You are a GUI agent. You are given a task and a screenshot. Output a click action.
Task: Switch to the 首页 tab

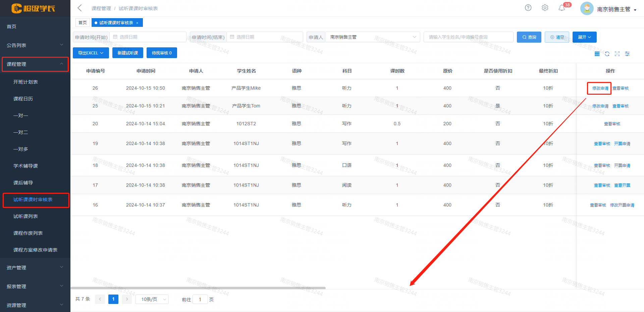click(x=83, y=23)
